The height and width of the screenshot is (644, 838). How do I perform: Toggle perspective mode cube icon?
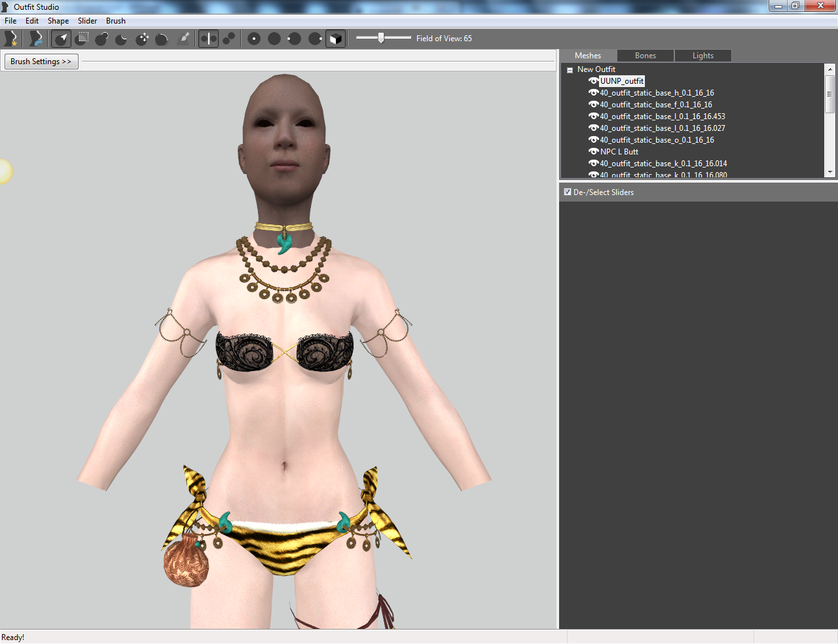(335, 39)
